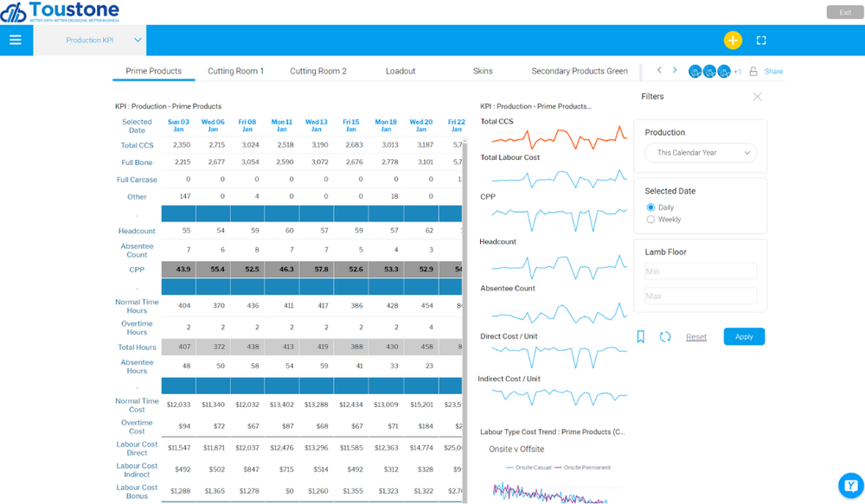Click the Wed 06 Jan column header
This screenshot has height=504, width=865.
[x=213, y=125]
